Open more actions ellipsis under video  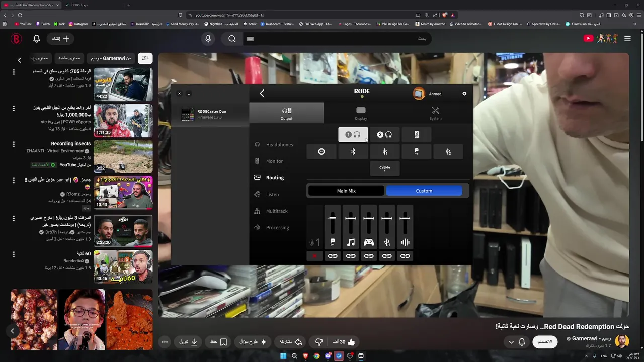(x=165, y=342)
